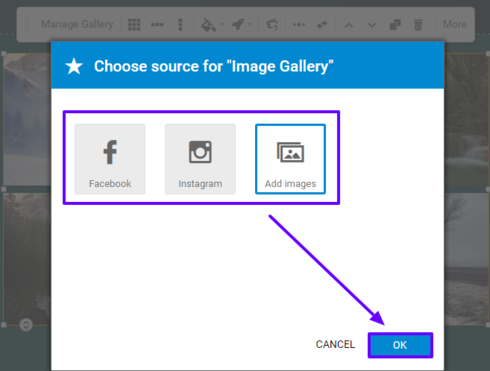Select Facebook as the gallery source

[x=110, y=159]
